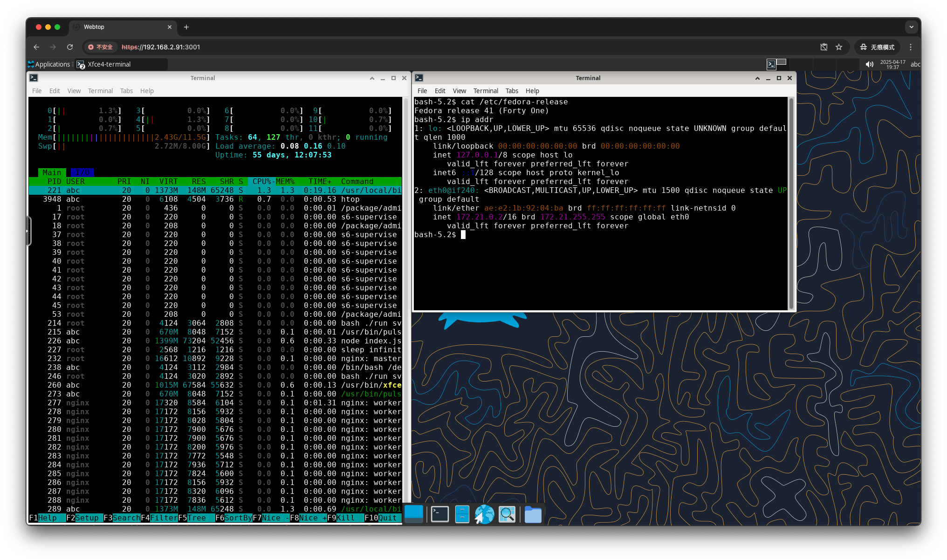This screenshot has width=947, height=560.
Task: Open a new browser tab with plus
Action: (x=186, y=27)
